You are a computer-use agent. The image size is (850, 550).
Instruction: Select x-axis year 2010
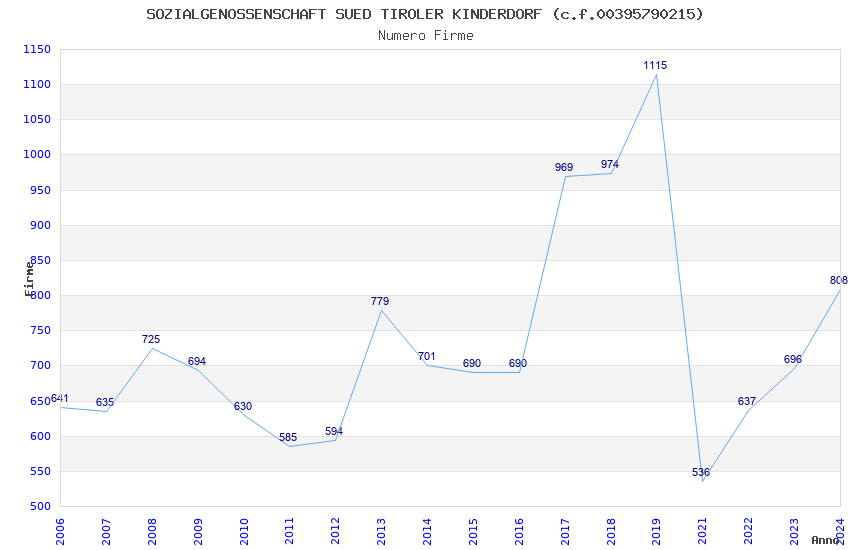[x=244, y=532]
